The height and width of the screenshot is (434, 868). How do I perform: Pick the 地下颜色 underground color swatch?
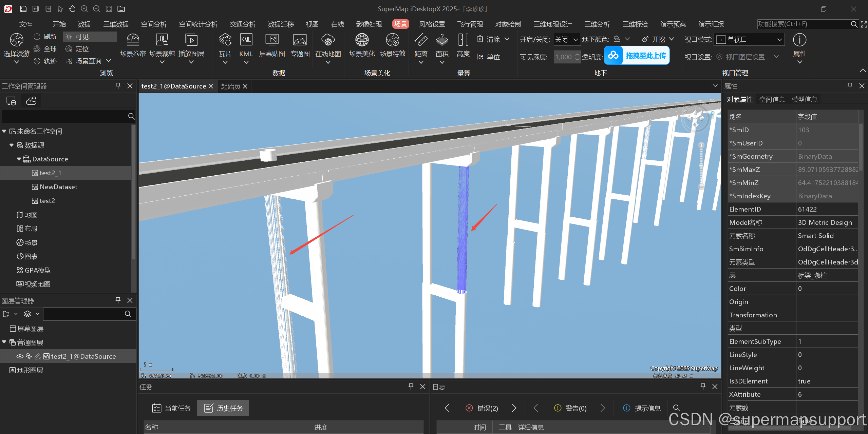coord(617,39)
